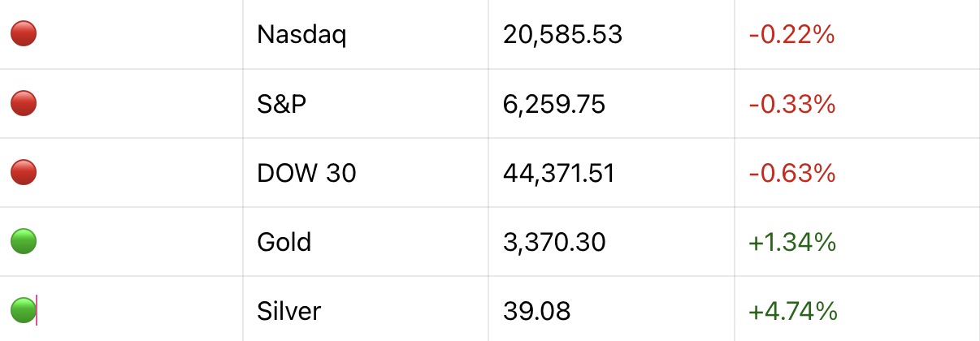Click the Silver price 39.08
The height and width of the screenshot is (341, 980).
(x=536, y=310)
